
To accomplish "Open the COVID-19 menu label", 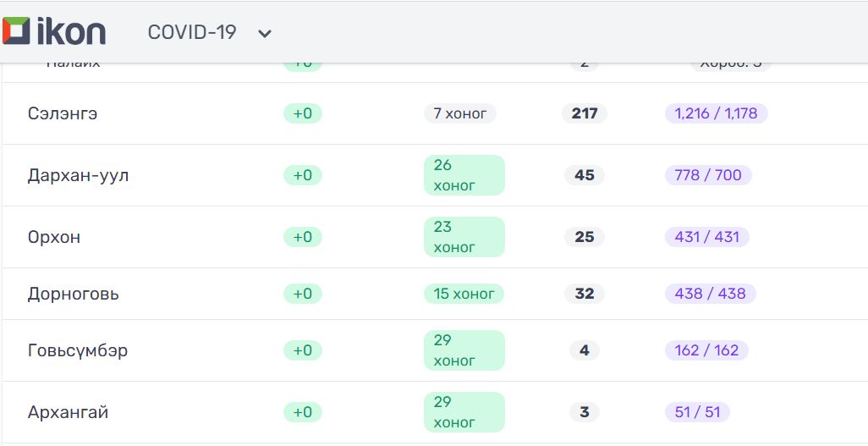I will click(x=192, y=32).
